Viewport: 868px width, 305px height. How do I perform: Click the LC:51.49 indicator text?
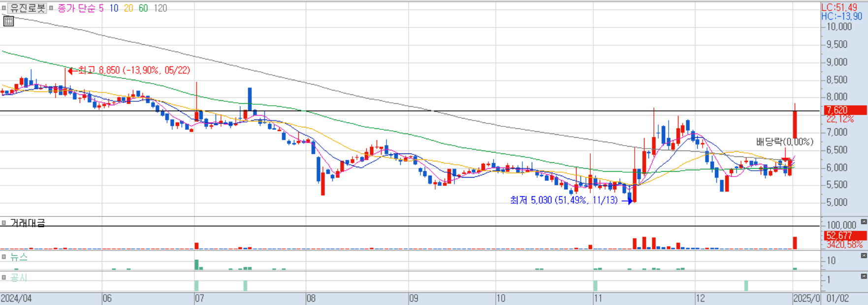839,7
